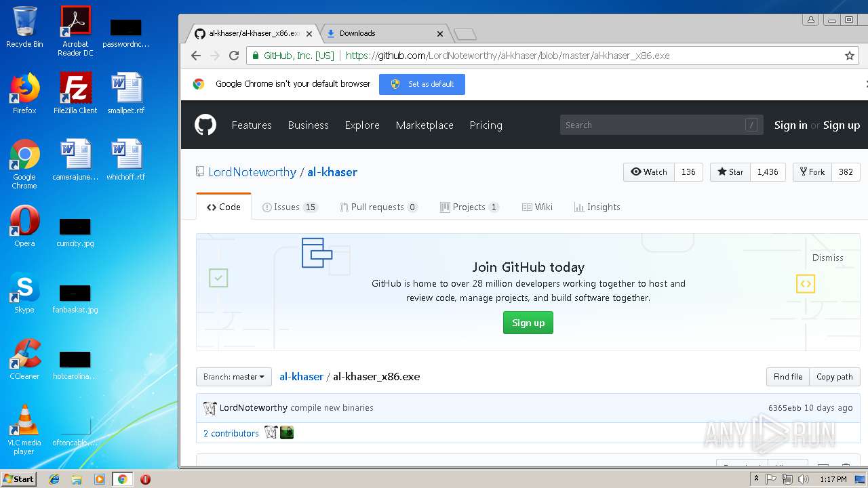This screenshot has height=488, width=868.
Task: Bookmark this page with the star icon
Action: click(850, 56)
